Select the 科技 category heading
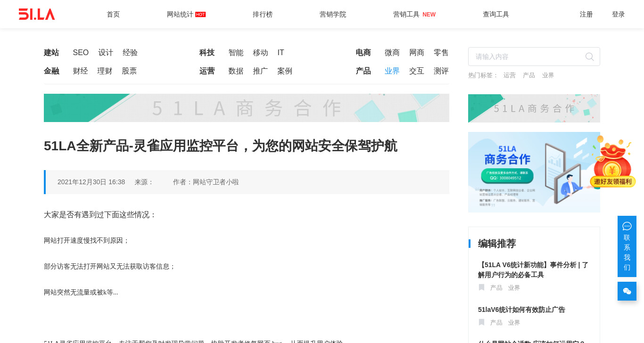The height and width of the screenshot is (343, 644). 207,53
